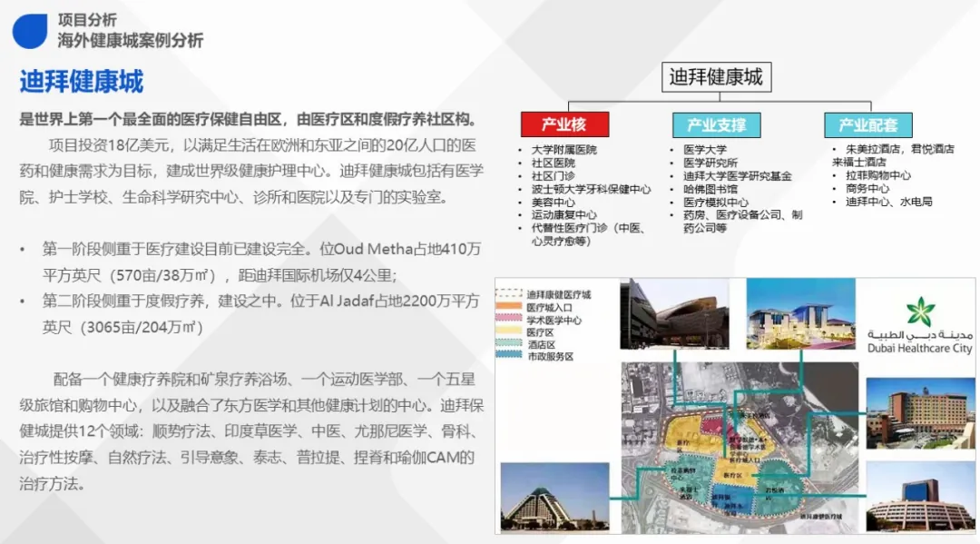The width and height of the screenshot is (980, 544).
Task: Click the green legend swatch for 酒店区
Action: (508, 342)
